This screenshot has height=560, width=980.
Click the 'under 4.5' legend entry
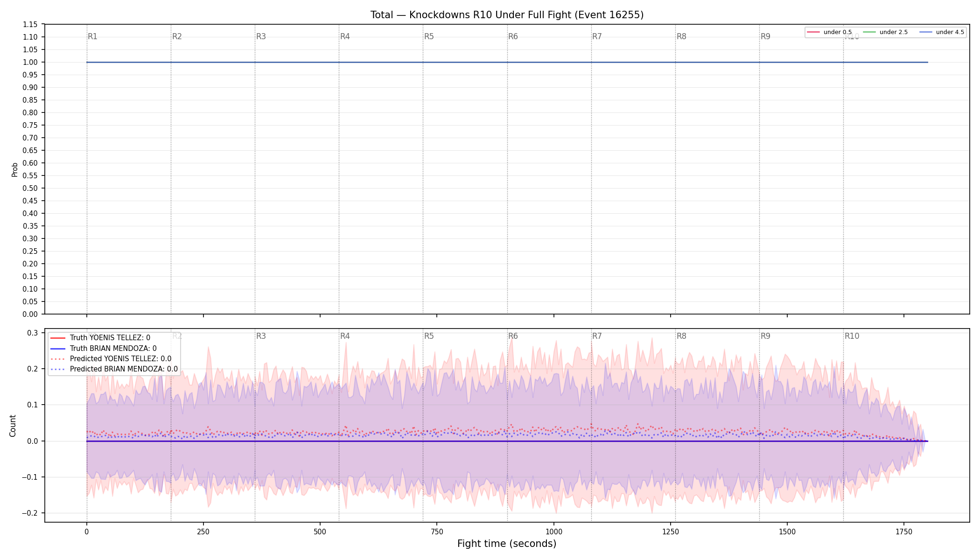click(942, 32)
